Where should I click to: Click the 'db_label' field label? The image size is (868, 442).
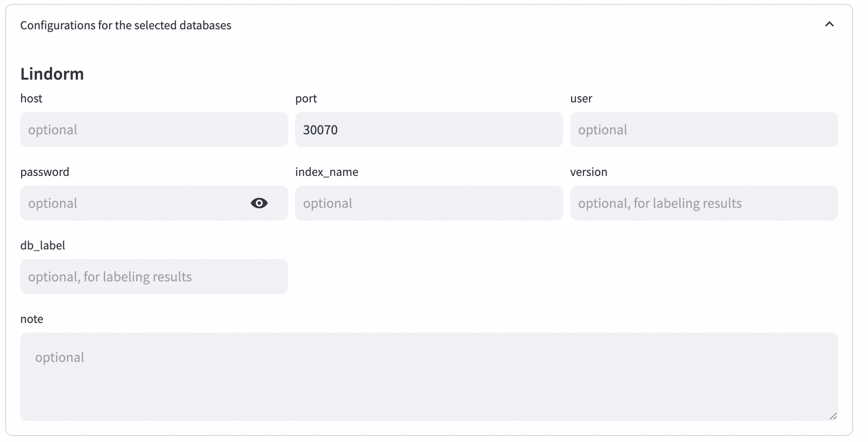[x=42, y=246]
